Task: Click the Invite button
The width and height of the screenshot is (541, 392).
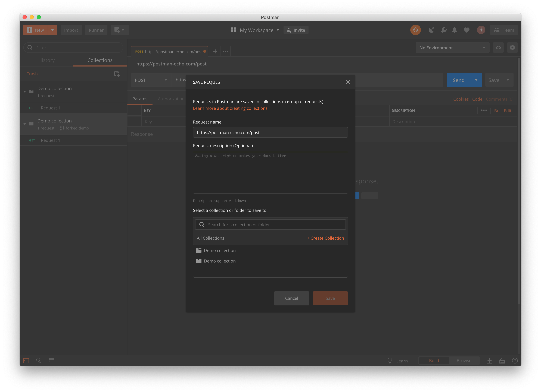Action: click(296, 30)
